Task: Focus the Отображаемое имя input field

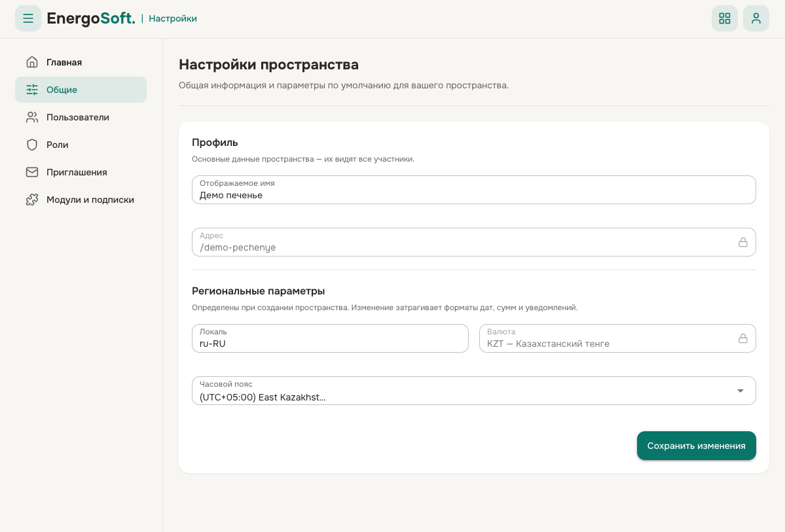Action: point(473,190)
